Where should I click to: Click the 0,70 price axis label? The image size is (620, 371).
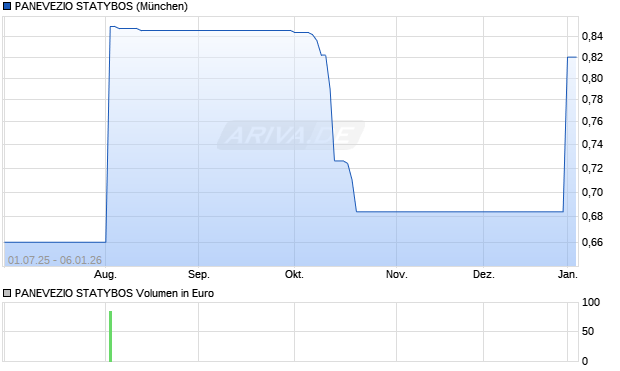[x=592, y=193]
